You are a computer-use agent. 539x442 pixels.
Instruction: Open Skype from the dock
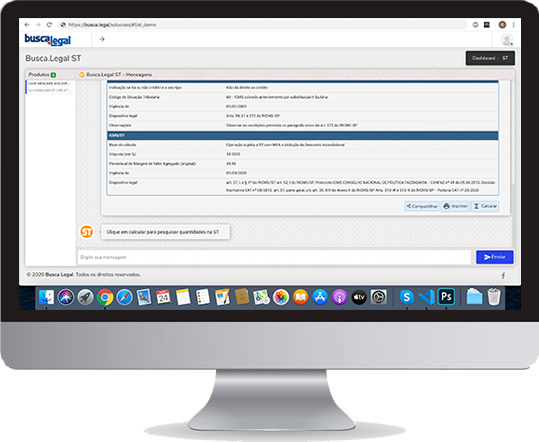coord(407,297)
